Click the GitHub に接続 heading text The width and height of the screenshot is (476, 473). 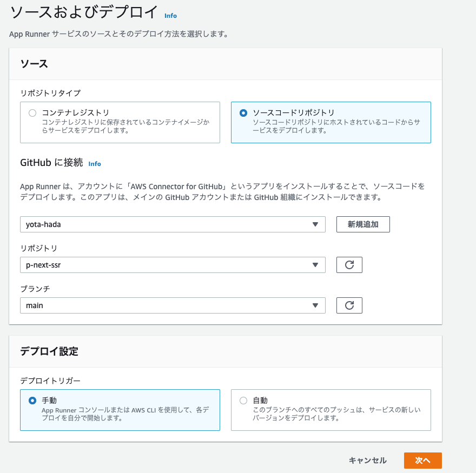coord(51,163)
